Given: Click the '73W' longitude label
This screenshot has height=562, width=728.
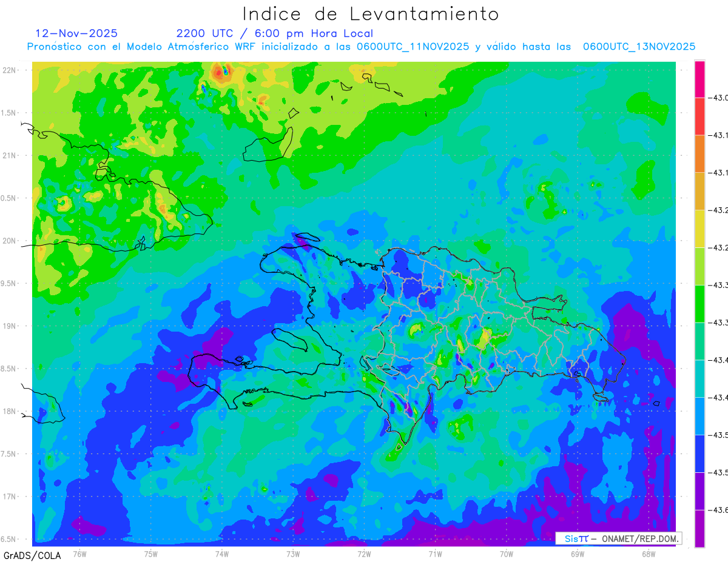Looking at the screenshot, I should coord(293,553).
